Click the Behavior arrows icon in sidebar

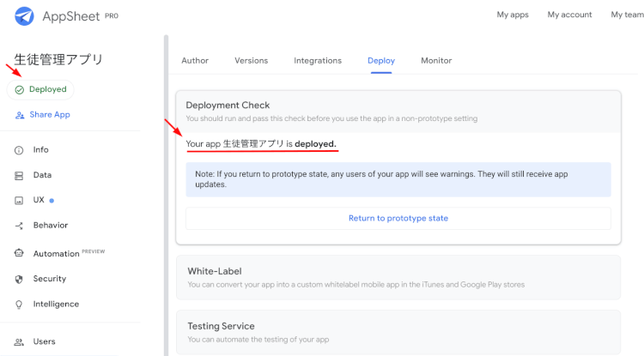[x=19, y=226]
